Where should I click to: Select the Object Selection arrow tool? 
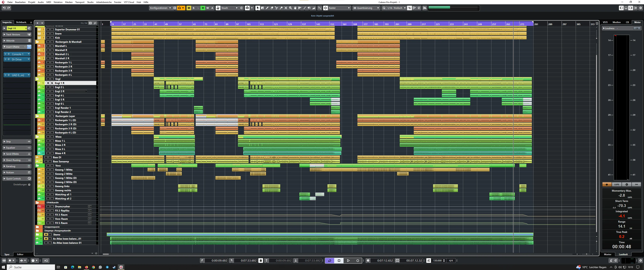(257, 8)
